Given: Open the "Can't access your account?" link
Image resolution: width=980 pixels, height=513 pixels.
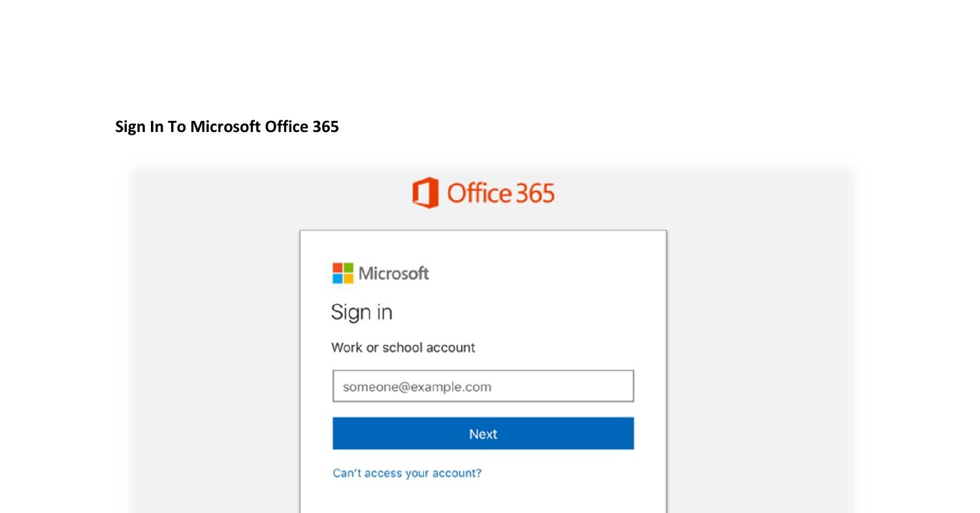Looking at the screenshot, I should coord(407,473).
